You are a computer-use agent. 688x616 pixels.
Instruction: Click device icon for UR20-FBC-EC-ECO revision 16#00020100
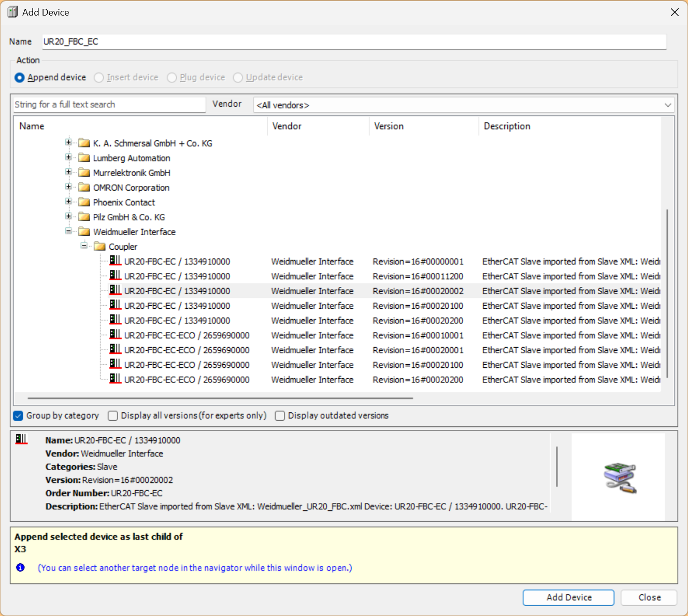[115, 364]
